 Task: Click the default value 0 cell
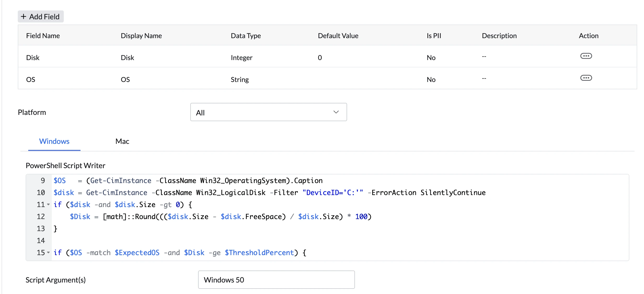pos(320,58)
